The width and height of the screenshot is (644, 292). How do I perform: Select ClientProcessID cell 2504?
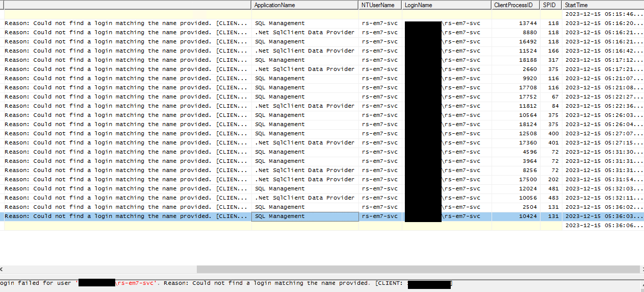(x=516, y=207)
